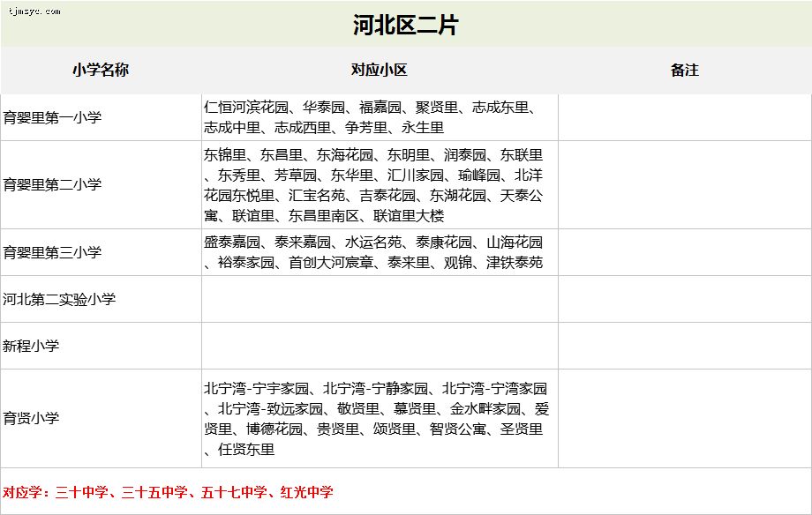Screen dimensions: 812x515
Task: Select the 河北第二实验小学 cell
Action: (59, 299)
